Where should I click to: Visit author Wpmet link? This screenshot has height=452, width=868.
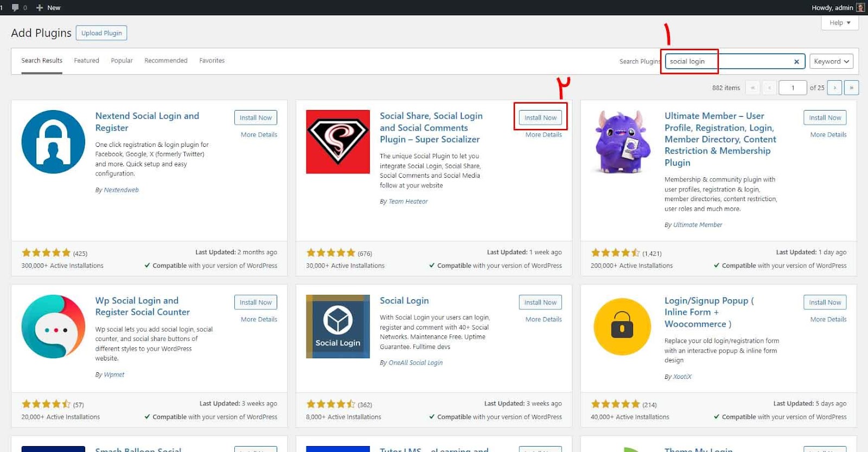114,375
